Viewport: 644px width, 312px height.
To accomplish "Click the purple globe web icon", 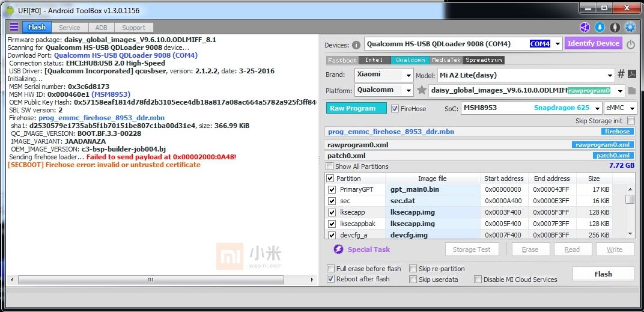I will point(585,28).
